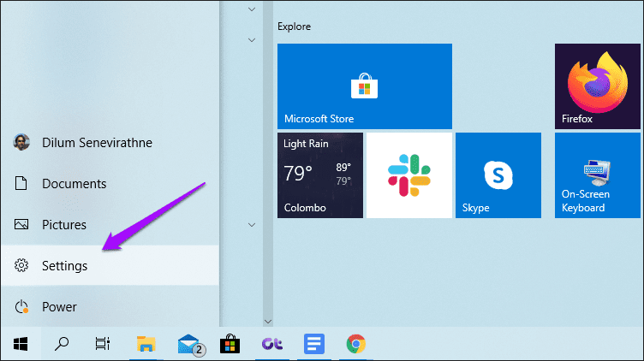Screen dimensions: 644x361
Task: Click the scrollbar down arrow
Action: [268, 322]
